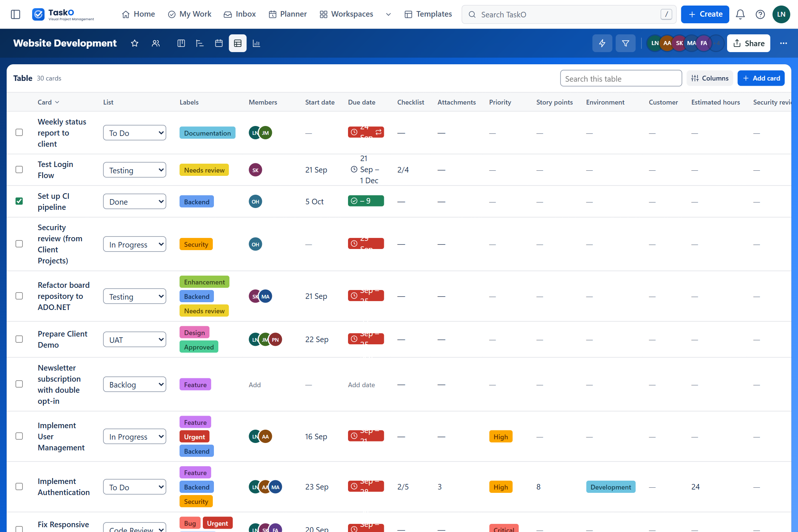Expand the Workspaces chevron in the nav
This screenshot has height=532, width=798.
[388, 14]
